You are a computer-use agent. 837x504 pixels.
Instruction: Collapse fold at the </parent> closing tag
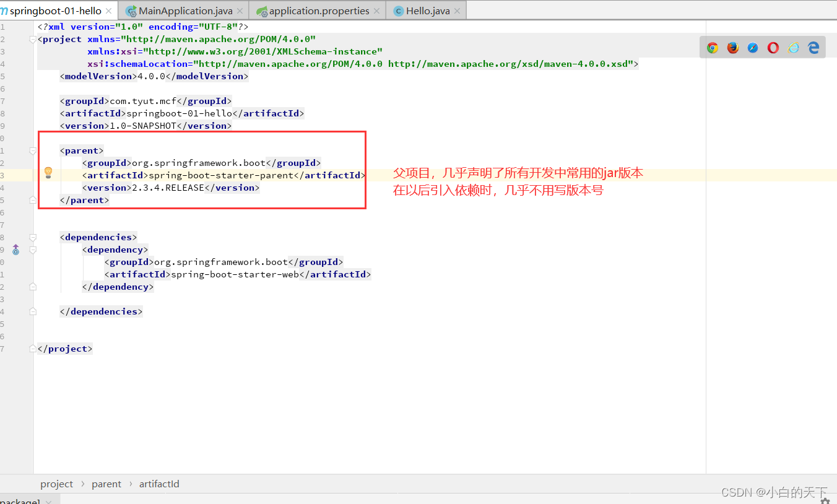coord(32,200)
